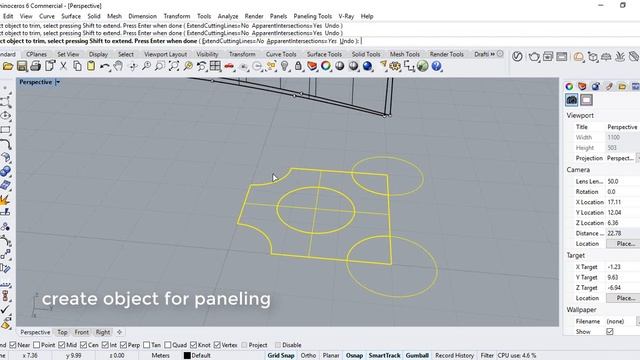The height and width of the screenshot is (360, 640).
Task: Toggle Record History in status bar
Action: (454, 356)
